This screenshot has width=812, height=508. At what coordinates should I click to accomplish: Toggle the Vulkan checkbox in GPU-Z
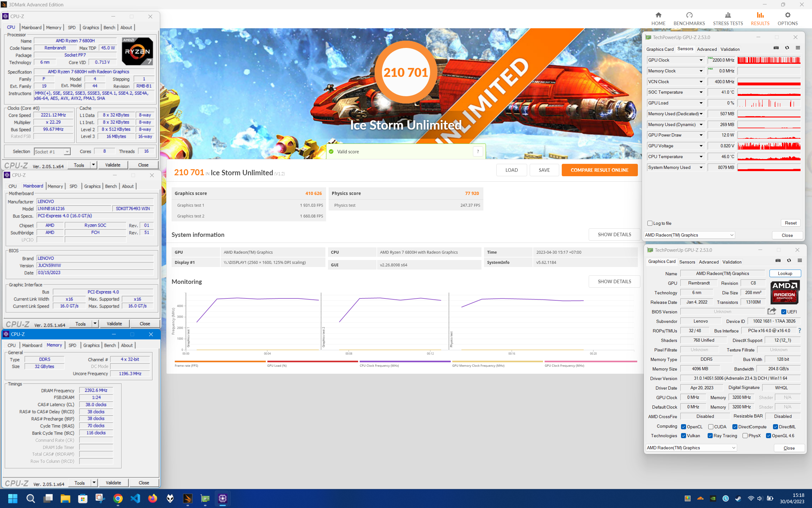pos(684,436)
